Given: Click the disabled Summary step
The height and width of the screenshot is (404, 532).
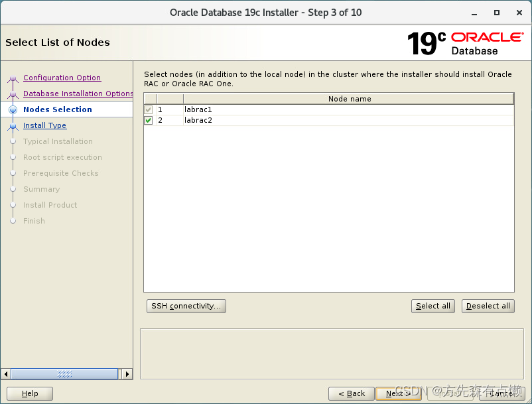Looking at the screenshot, I should point(41,189).
